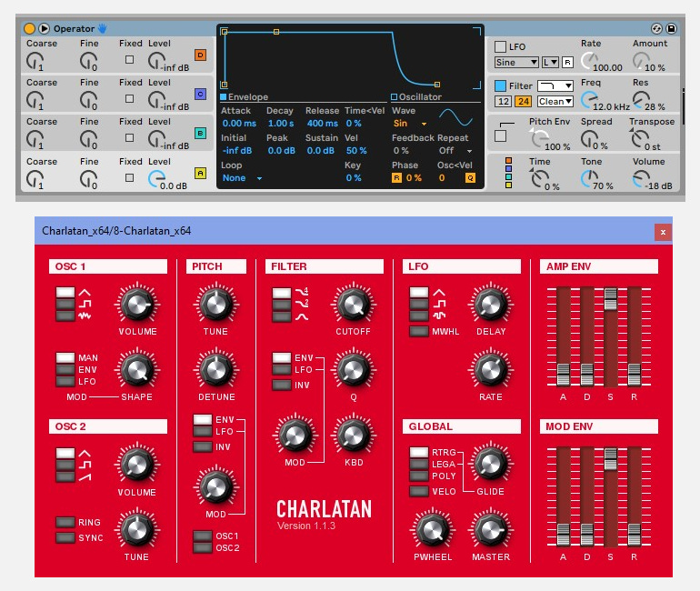Image resolution: width=700 pixels, height=591 pixels.
Task: Enable Fixed checkbox for oscillator C
Action: (x=129, y=98)
